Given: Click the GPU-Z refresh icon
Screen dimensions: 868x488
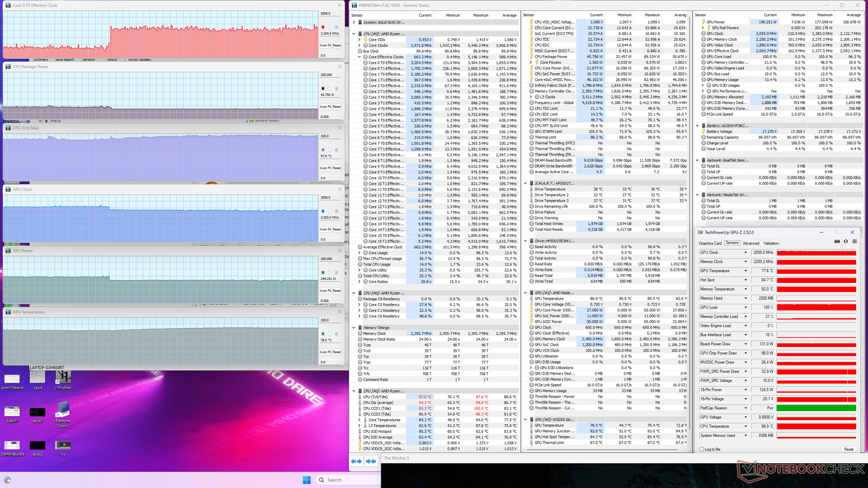Looking at the screenshot, I should [x=846, y=241].
